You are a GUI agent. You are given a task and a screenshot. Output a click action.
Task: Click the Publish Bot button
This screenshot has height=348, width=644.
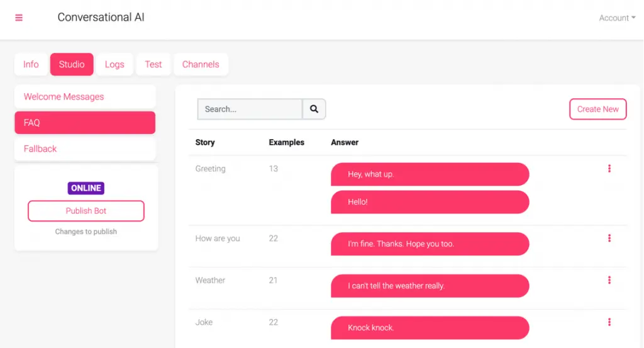[x=86, y=211]
